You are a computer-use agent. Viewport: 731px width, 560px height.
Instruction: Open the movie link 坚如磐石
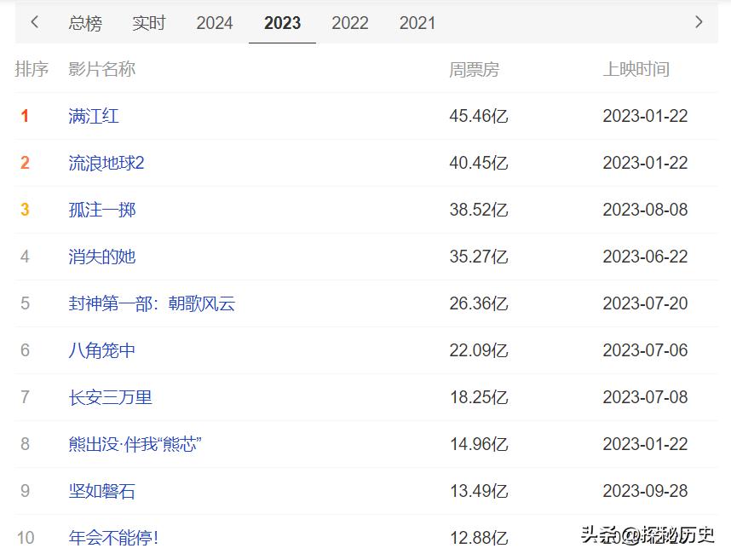point(102,491)
